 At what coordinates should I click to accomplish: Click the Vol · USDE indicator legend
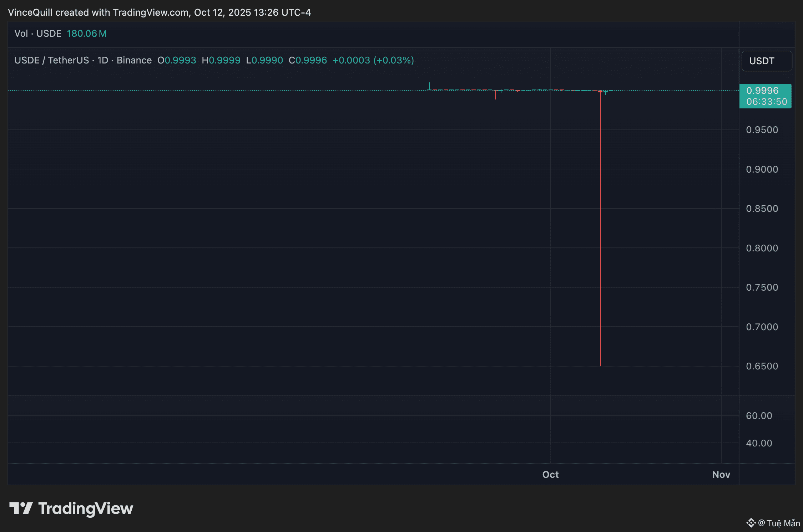[37, 34]
